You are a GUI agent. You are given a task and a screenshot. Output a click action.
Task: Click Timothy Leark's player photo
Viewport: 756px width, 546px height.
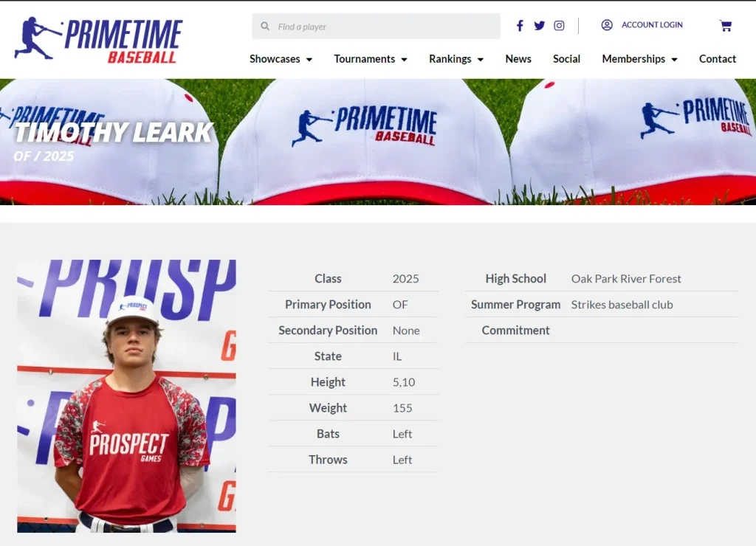pyautogui.click(x=126, y=396)
